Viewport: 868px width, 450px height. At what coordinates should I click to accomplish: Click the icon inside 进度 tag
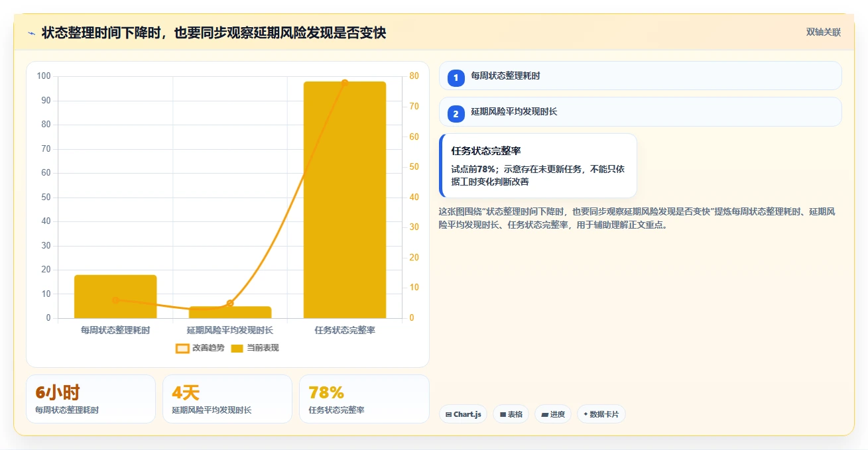click(x=544, y=414)
